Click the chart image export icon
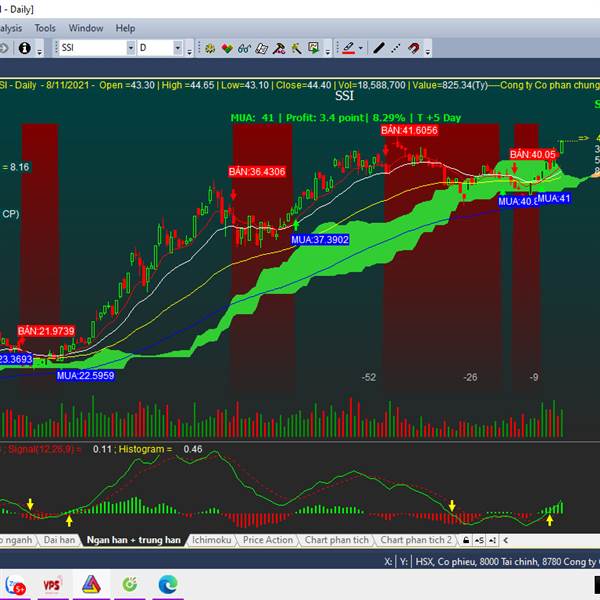600x600 pixels. [313, 48]
